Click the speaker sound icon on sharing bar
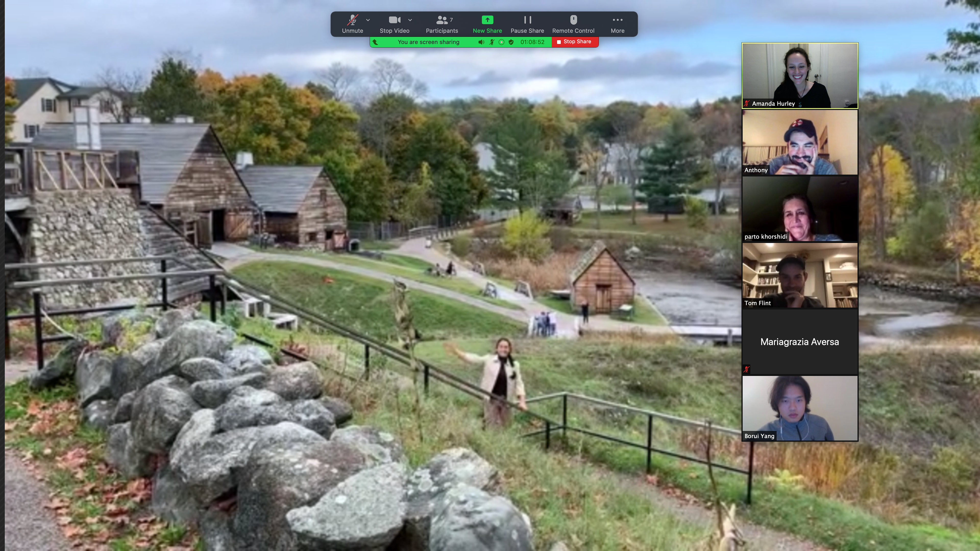This screenshot has height=551, width=980. pos(481,42)
